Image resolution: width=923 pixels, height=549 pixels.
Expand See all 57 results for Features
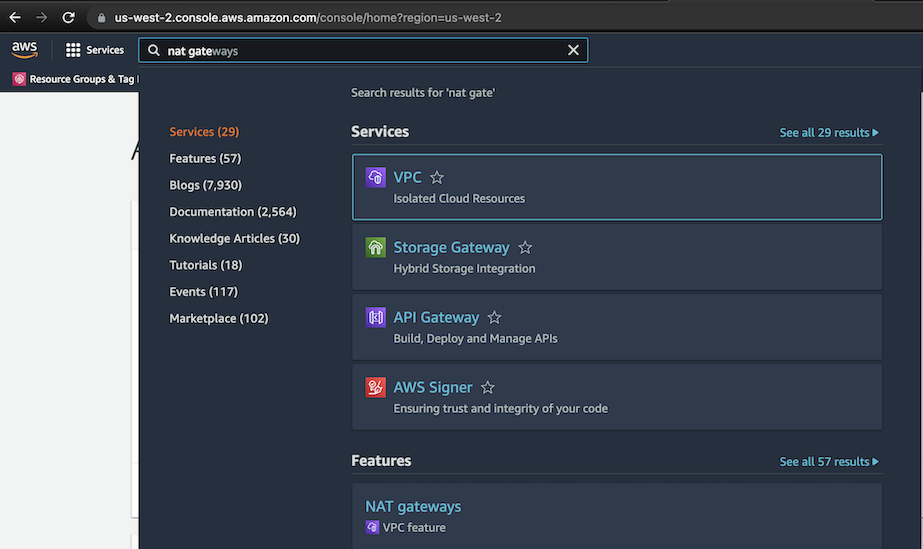829,462
